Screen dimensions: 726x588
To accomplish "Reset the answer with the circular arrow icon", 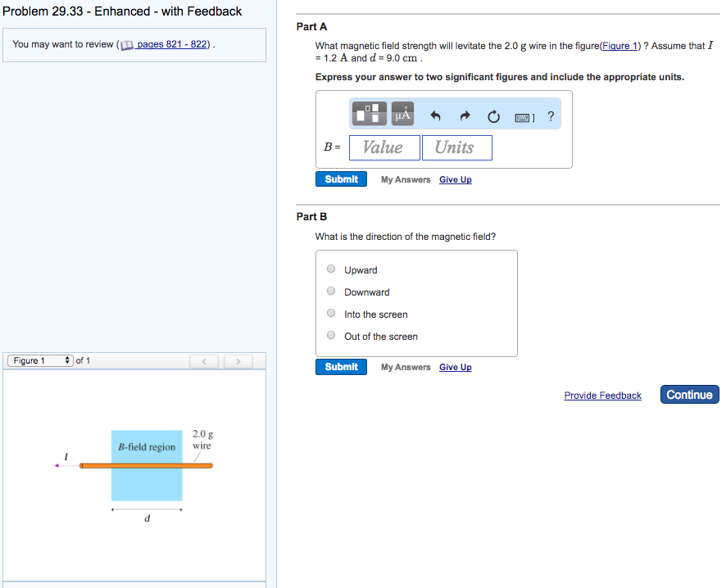I will [x=493, y=116].
